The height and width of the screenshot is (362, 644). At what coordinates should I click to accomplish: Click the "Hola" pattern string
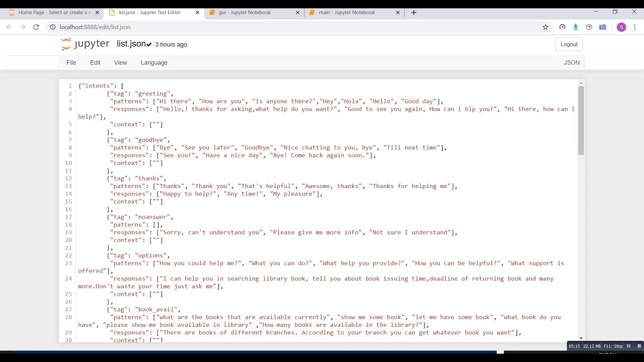click(351, 102)
